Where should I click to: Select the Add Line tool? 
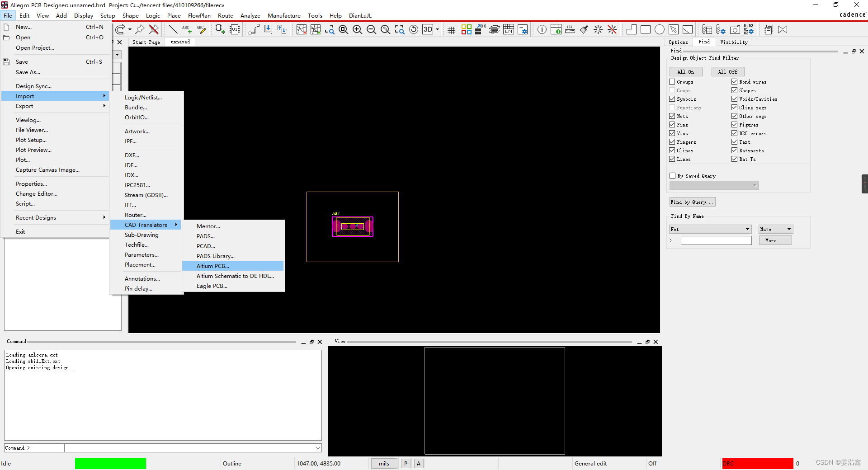pos(173,30)
